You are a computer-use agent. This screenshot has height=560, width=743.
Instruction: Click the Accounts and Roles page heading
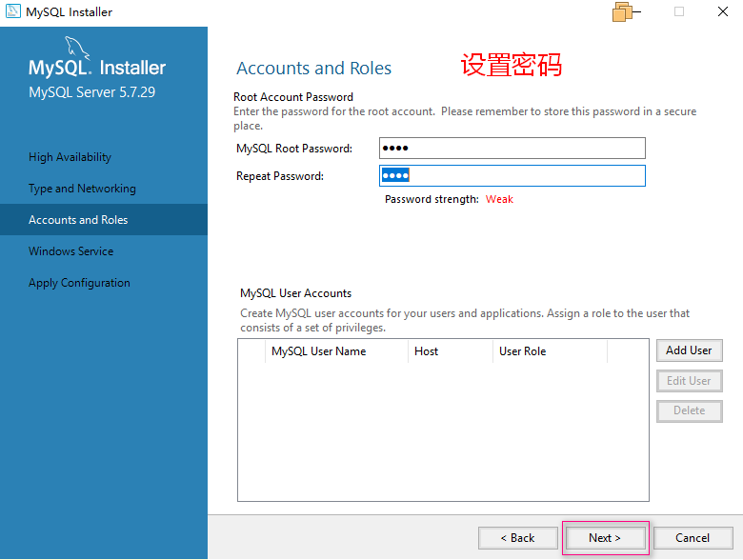313,69
